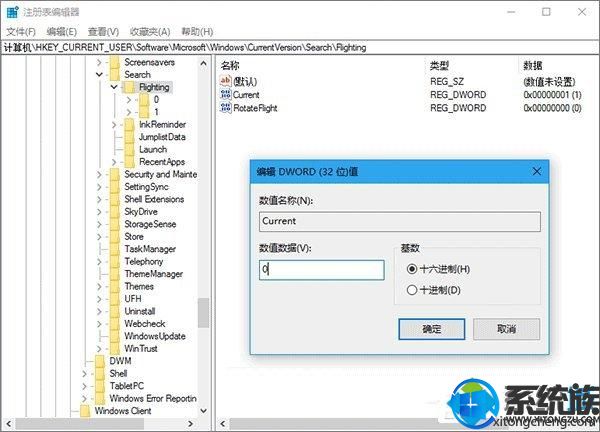Select the Current DWORD value icon
The width and height of the screenshot is (600, 432).
[225, 94]
